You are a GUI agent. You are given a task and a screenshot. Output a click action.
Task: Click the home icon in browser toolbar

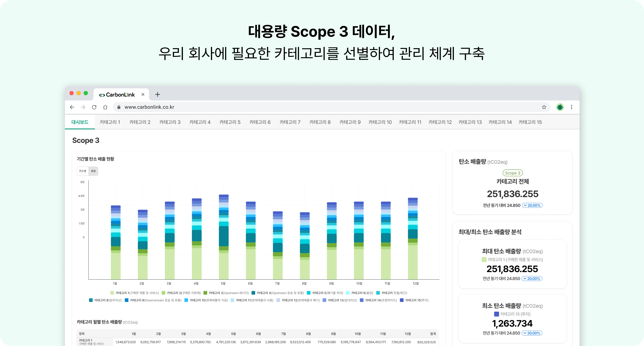pos(105,107)
